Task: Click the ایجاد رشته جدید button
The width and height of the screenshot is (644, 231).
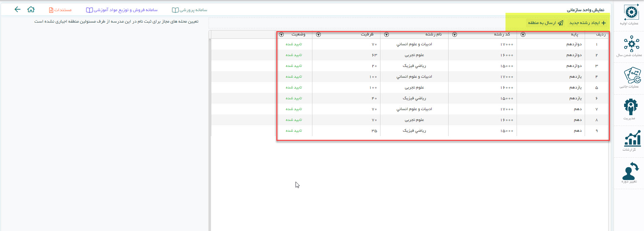Action: [587, 23]
